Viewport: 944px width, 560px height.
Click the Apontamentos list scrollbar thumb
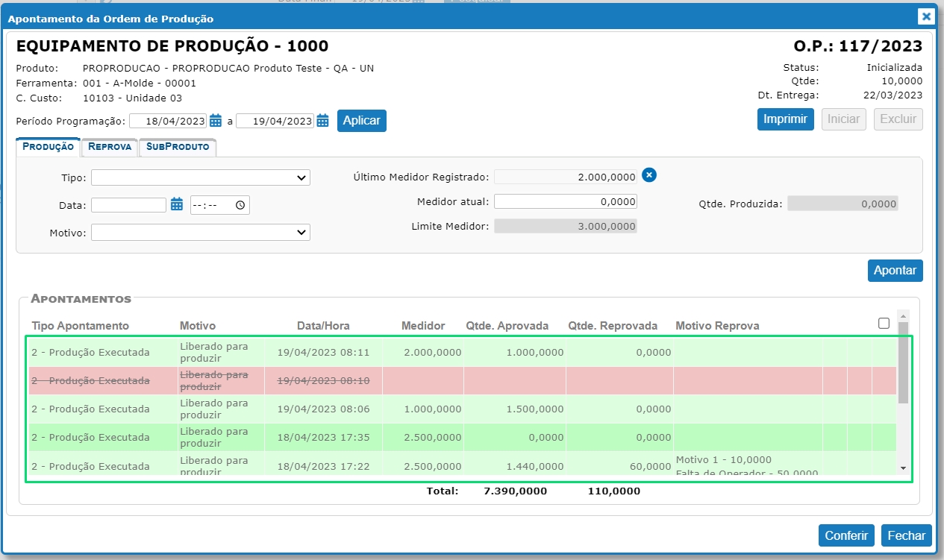903,363
